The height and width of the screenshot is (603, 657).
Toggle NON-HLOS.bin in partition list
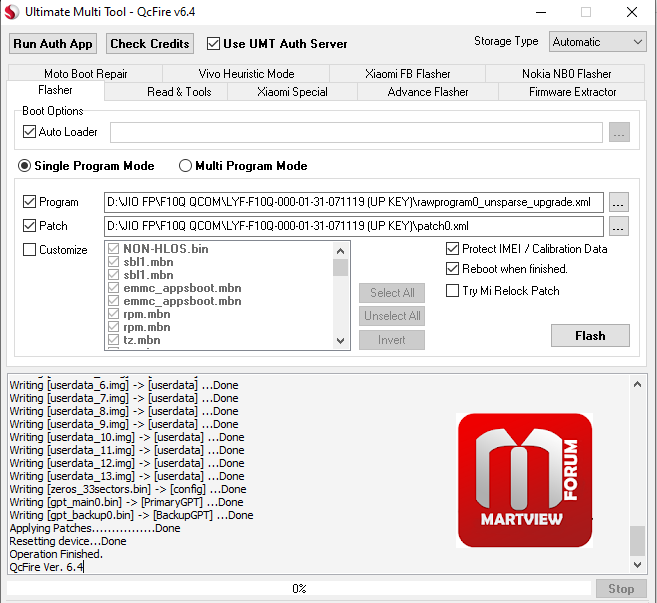click(x=113, y=248)
